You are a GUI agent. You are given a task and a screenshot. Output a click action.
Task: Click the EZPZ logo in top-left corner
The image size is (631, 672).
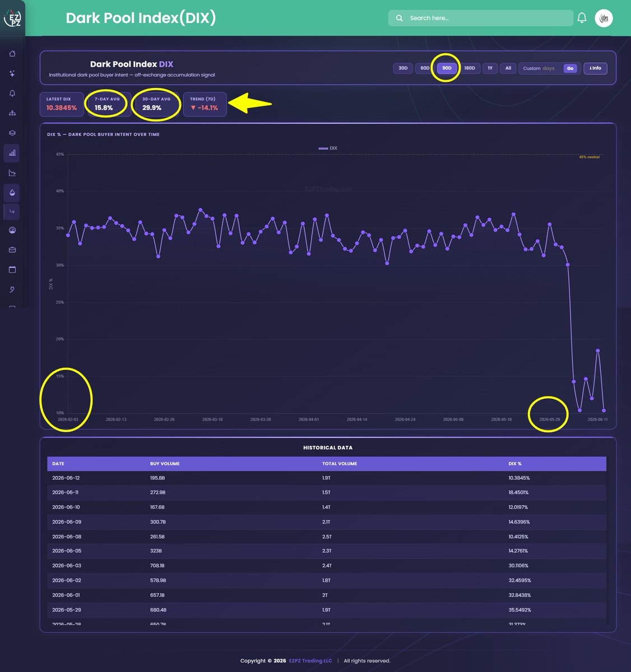pos(12,18)
